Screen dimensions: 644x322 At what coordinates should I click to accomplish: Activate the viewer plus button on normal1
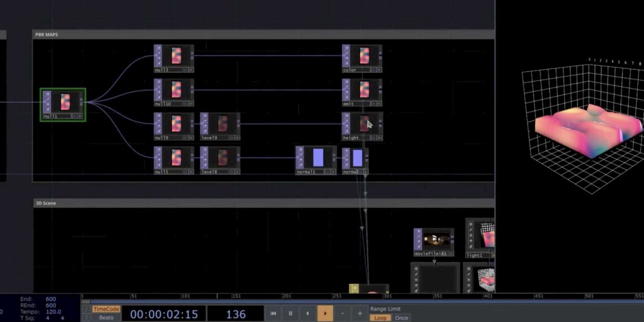tap(333, 172)
